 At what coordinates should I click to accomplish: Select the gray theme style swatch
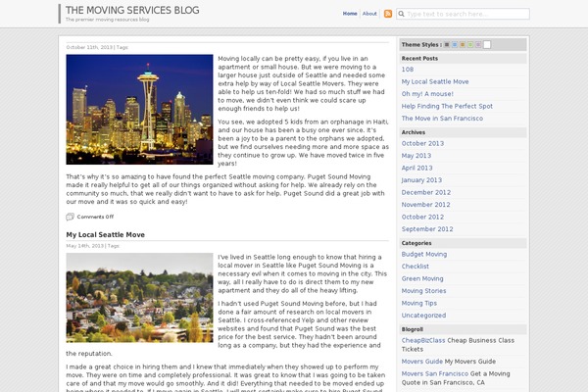click(x=447, y=45)
